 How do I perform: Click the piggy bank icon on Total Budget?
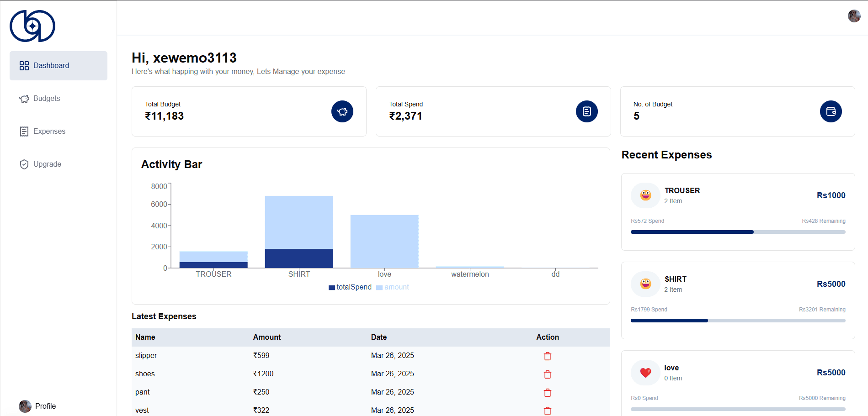342,111
